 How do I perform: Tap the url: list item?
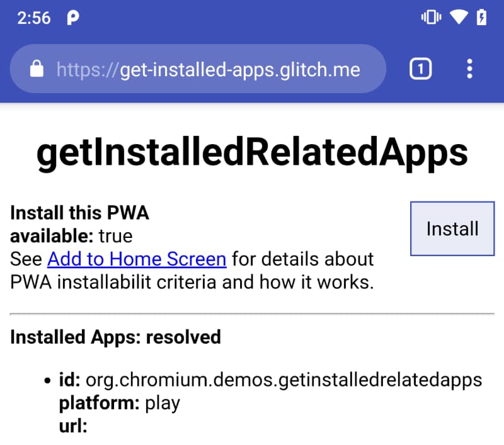(x=71, y=426)
